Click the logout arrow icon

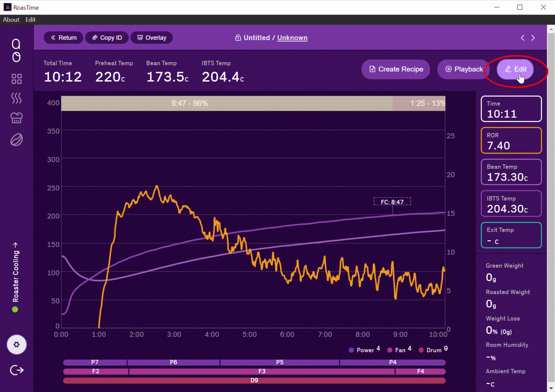[x=17, y=370]
